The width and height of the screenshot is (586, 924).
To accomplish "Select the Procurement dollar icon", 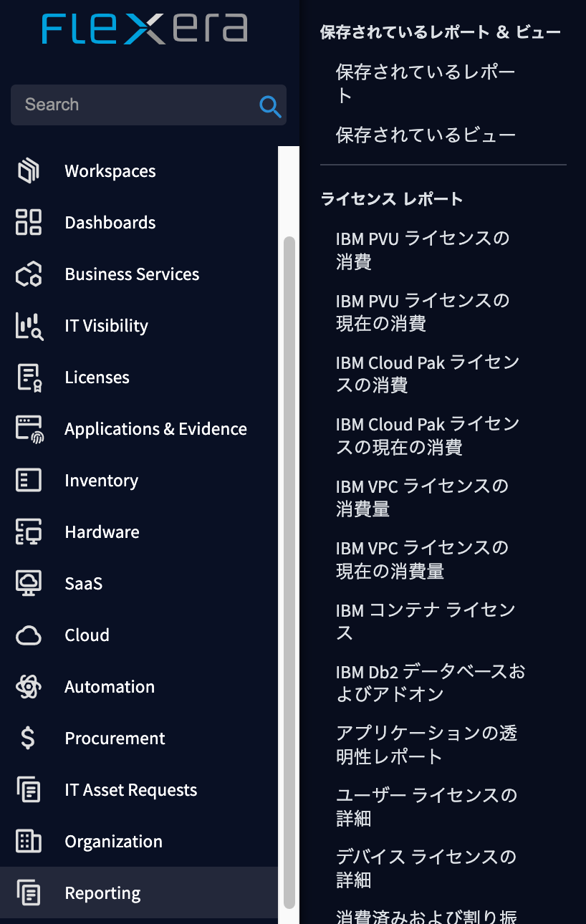I will (29, 738).
